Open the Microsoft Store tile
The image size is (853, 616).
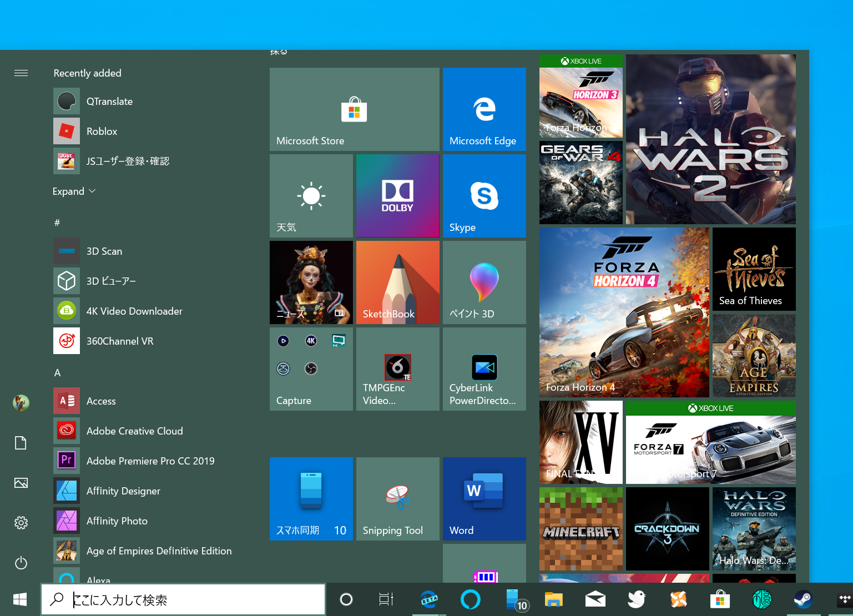355,109
